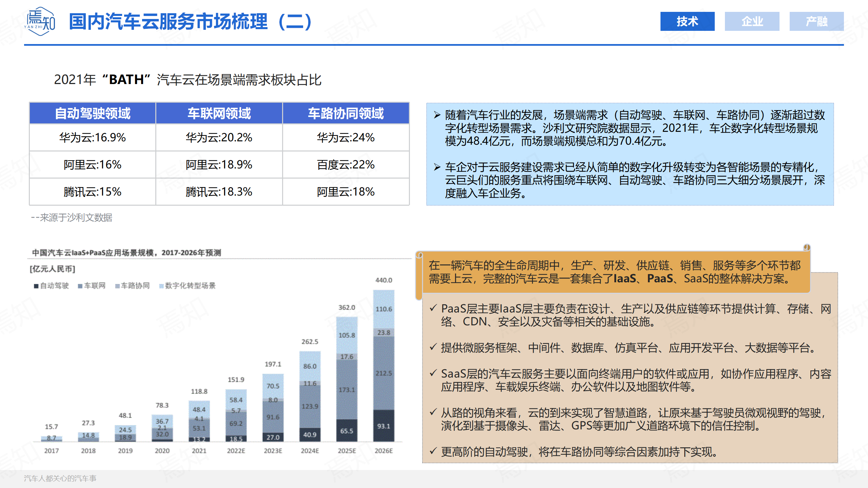The width and height of the screenshot is (868, 488).
Task: Click the 2026E total value 440.0
Action: coord(383,280)
